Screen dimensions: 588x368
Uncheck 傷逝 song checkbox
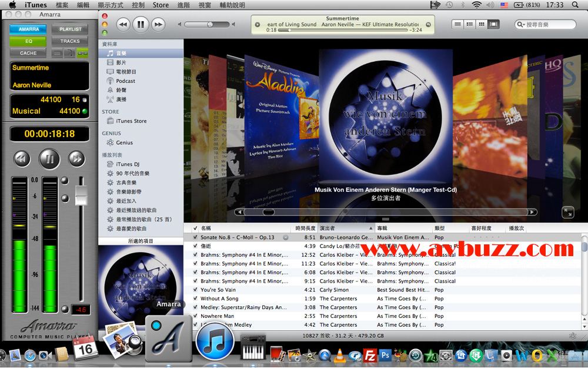195,246
